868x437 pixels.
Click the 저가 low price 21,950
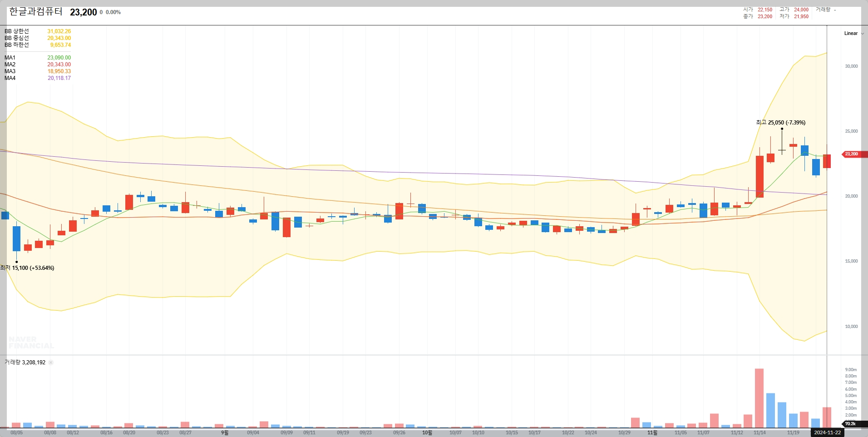(801, 16)
